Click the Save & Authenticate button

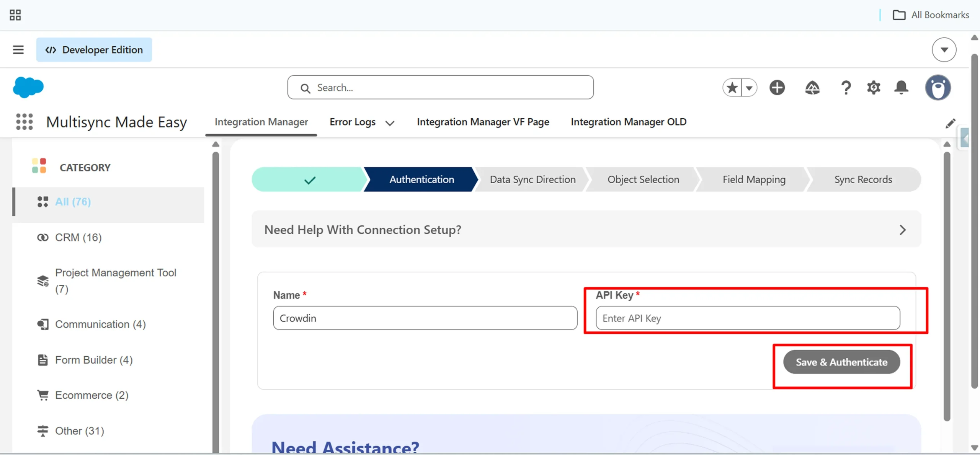click(x=841, y=362)
